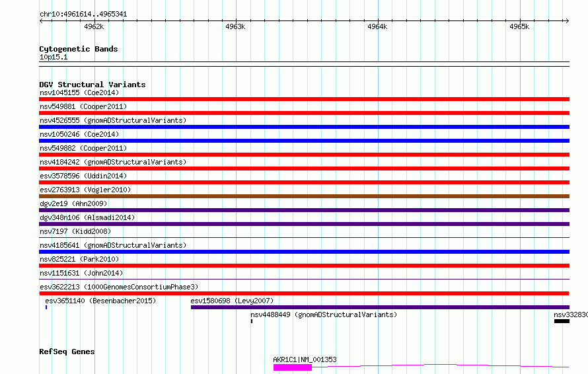Image resolution: width=588 pixels, height=374 pixels.
Task: Click the red bar for nsv549881
Action: coord(304,113)
